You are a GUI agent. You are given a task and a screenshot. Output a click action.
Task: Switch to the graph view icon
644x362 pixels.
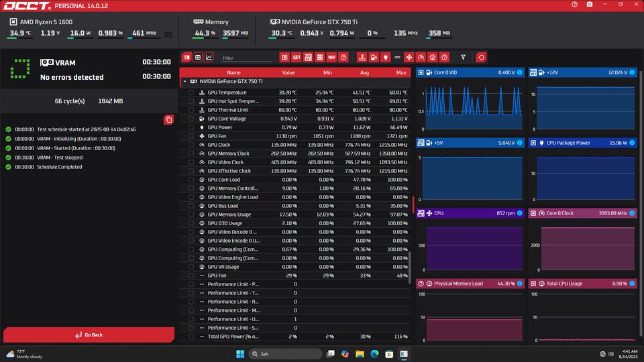coord(209,58)
